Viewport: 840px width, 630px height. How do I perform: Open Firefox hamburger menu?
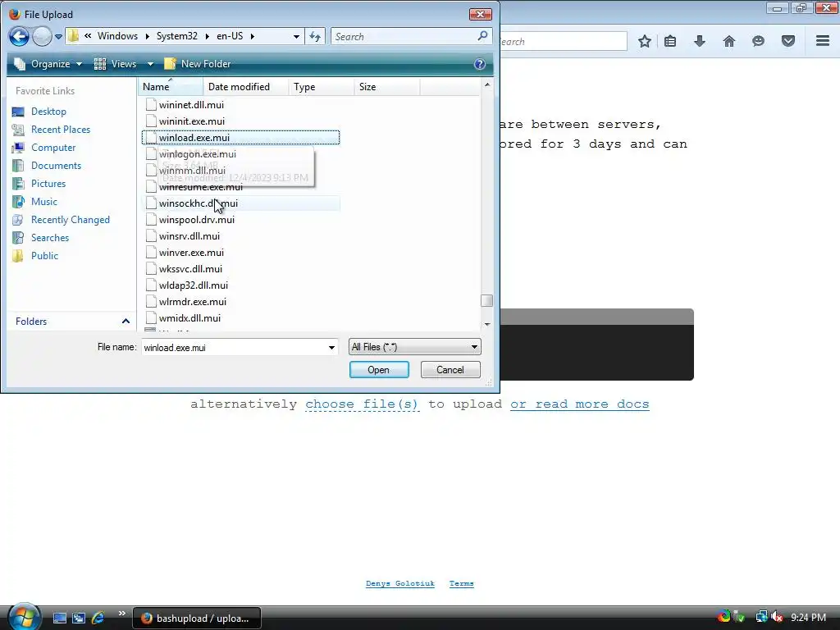click(823, 41)
